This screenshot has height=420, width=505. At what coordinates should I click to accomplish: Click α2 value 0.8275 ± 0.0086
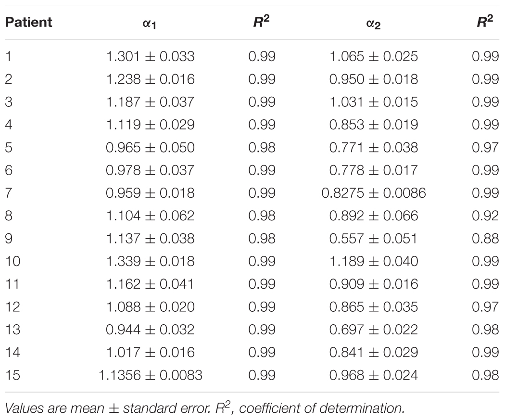tap(373, 193)
